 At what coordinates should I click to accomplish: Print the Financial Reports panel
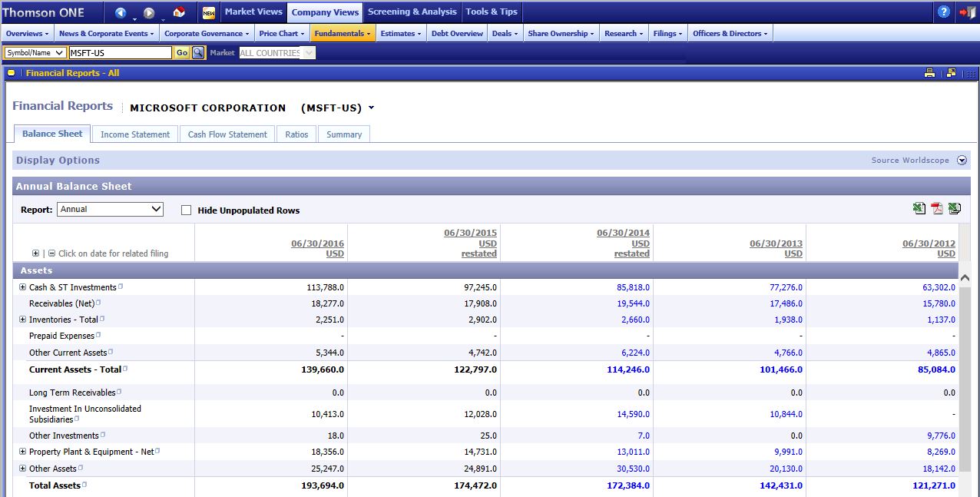[929, 73]
